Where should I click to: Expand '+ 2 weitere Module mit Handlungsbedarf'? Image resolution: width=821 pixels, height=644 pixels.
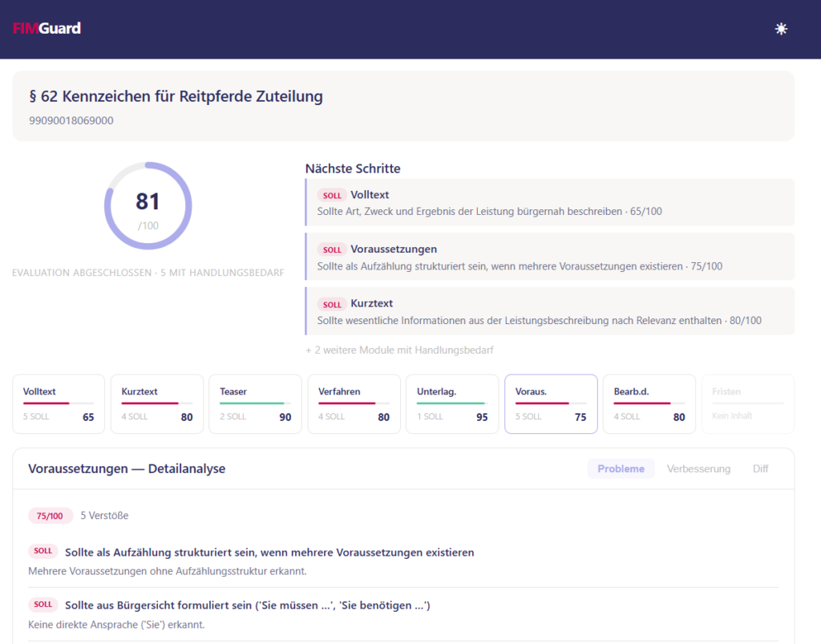tap(398, 350)
